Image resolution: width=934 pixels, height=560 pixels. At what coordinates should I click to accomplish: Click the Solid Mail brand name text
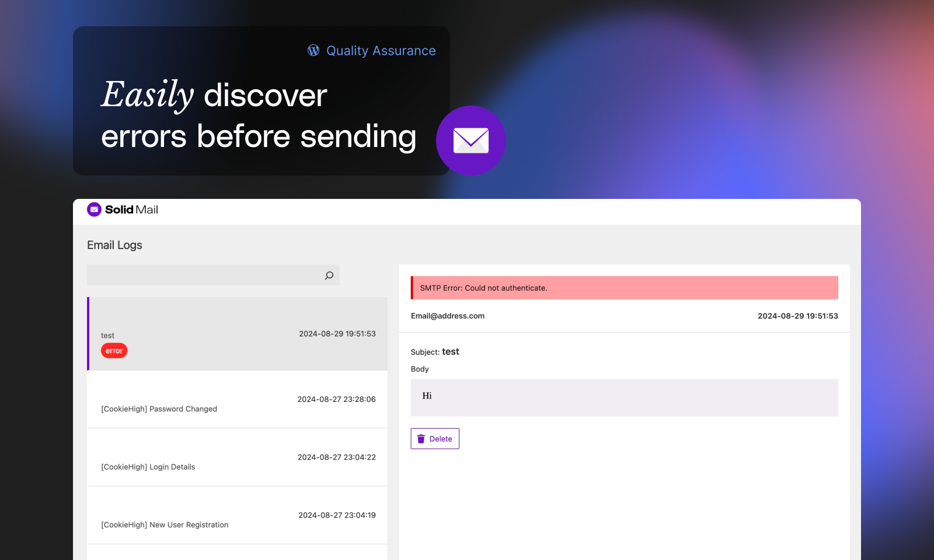(x=131, y=209)
